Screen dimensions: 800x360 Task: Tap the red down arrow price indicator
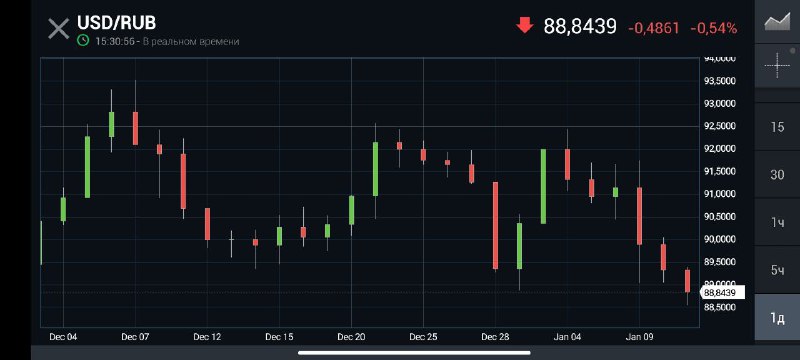(524, 24)
